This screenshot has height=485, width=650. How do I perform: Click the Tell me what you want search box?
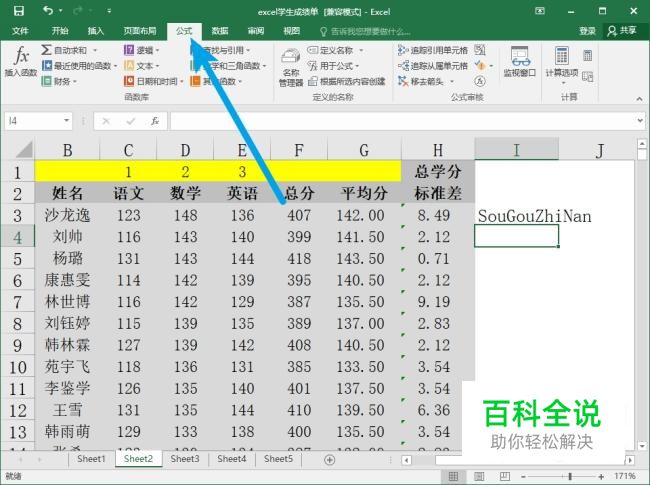365,31
